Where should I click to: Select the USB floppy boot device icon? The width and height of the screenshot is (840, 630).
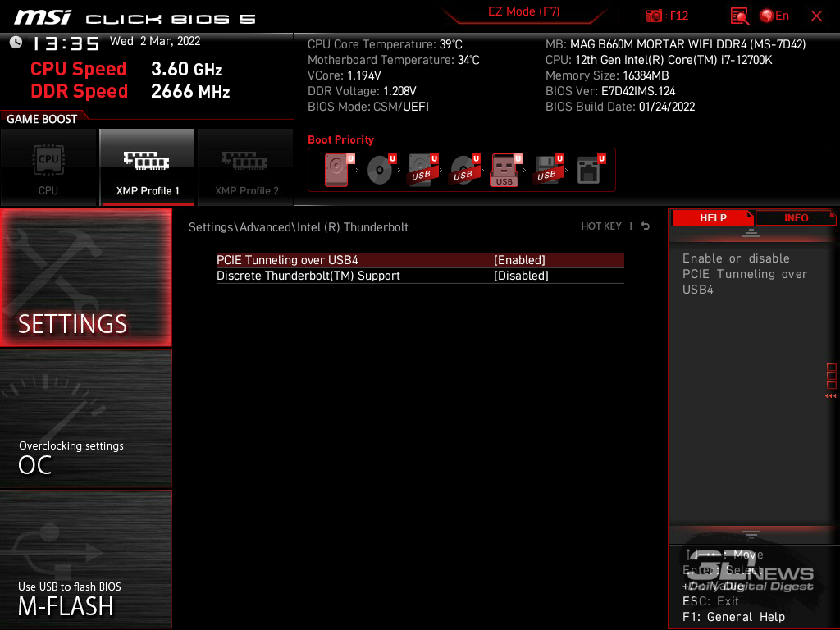(x=548, y=170)
